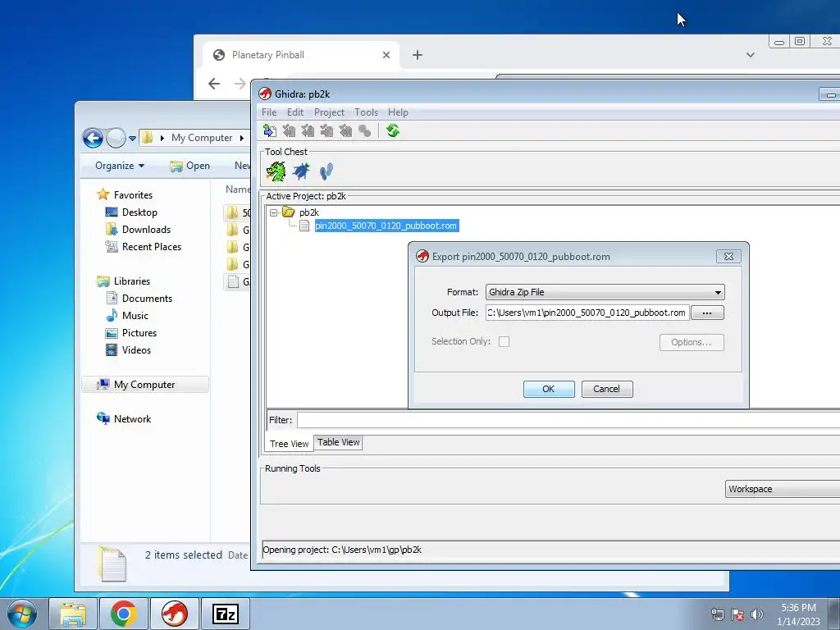Select My Computer in Explorer sidebar

coord(144,385)
